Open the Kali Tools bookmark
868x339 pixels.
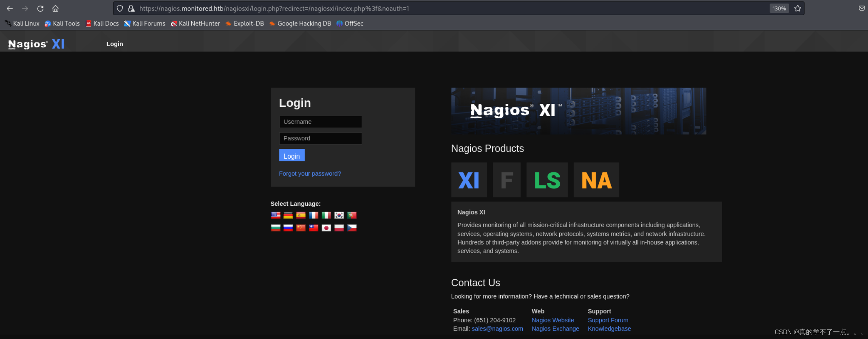pyautogui.click(x=62, y=23)
